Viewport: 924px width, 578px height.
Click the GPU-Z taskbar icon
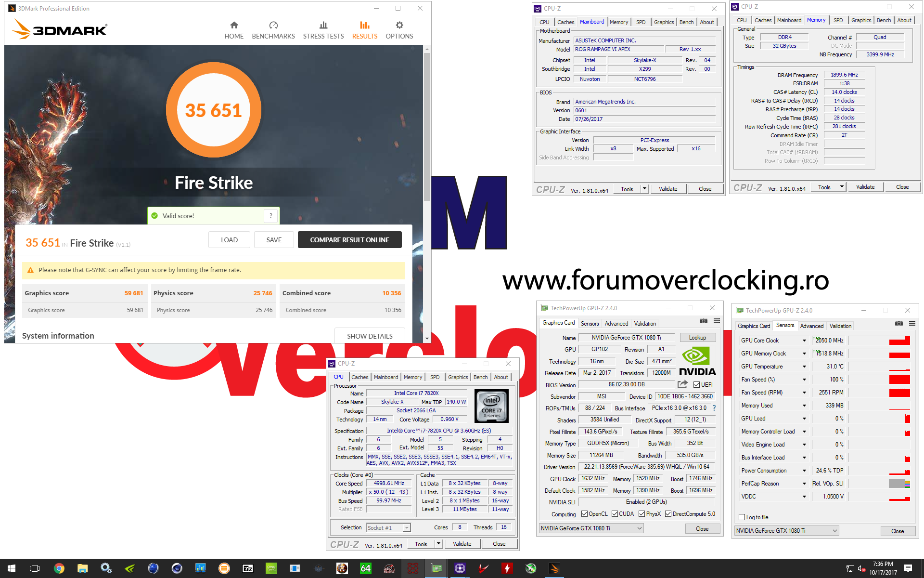436,568
